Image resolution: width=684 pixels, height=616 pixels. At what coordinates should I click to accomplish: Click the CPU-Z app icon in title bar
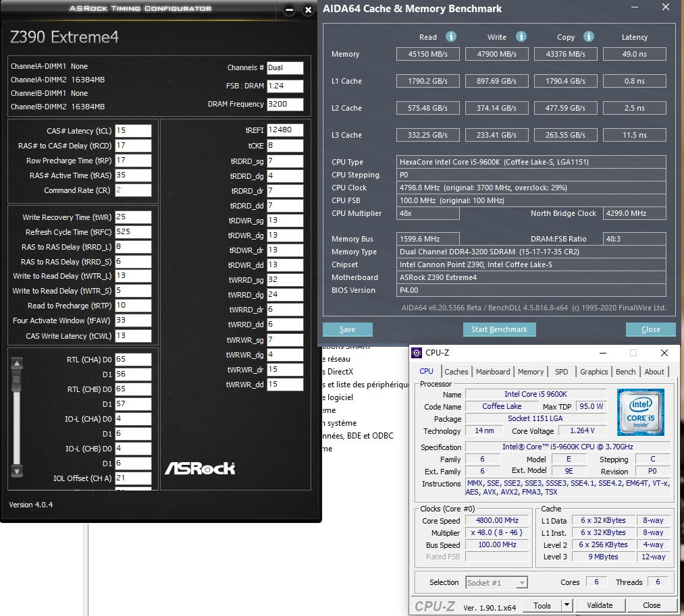[x=417, y=353]
